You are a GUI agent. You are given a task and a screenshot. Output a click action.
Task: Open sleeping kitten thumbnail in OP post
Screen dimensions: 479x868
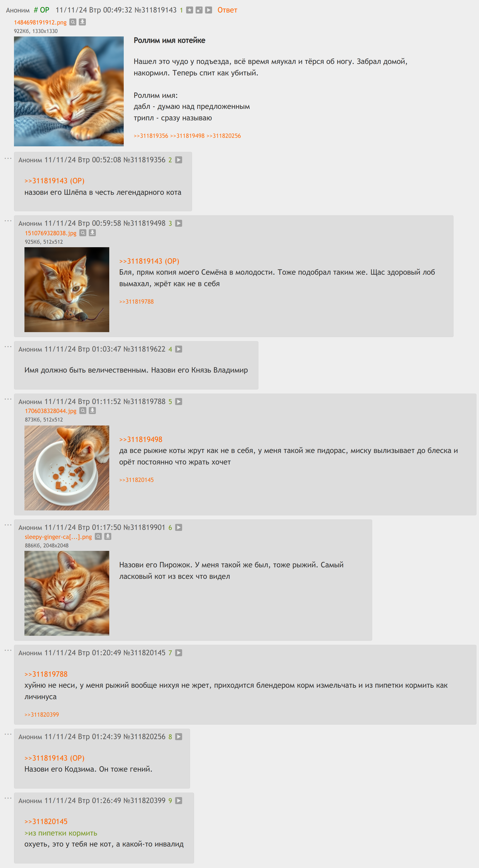pos(69,91)
